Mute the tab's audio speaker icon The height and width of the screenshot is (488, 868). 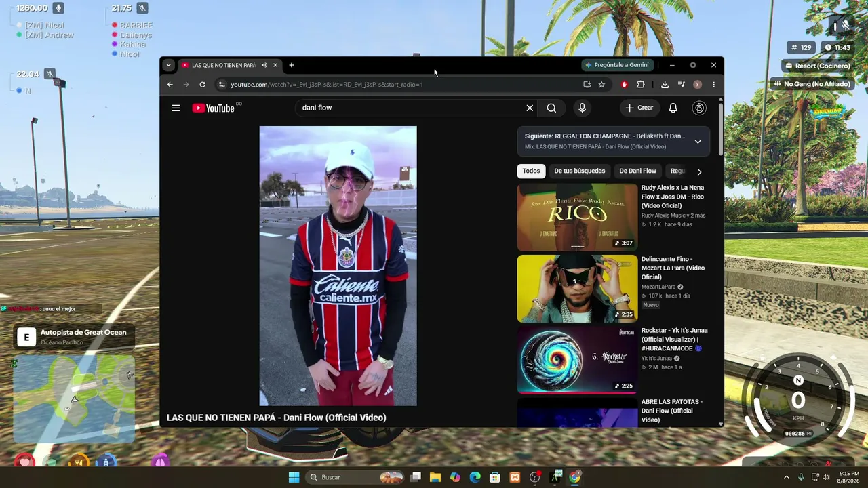coord(264,65)
